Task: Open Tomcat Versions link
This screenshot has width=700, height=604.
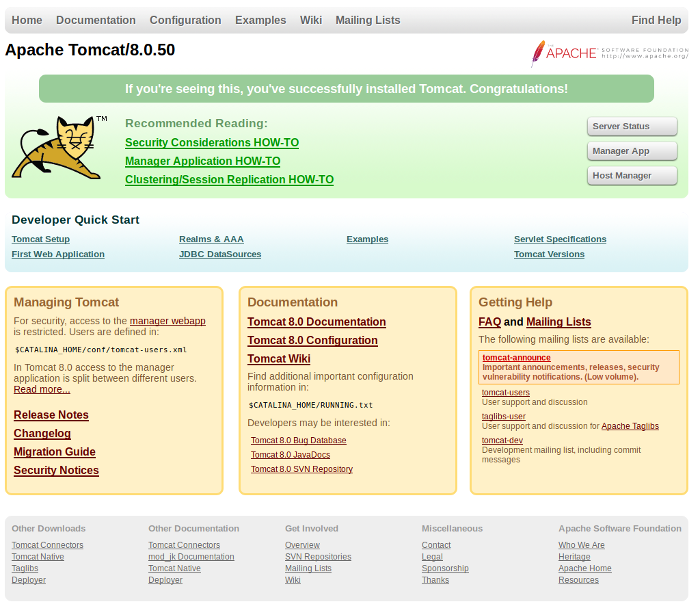Action: coord(549,254)
